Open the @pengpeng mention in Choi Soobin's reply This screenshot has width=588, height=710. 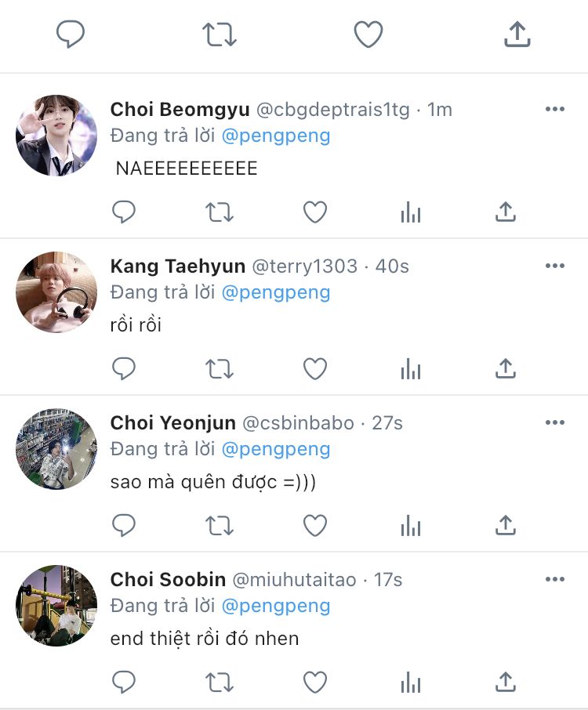point(276,606)
